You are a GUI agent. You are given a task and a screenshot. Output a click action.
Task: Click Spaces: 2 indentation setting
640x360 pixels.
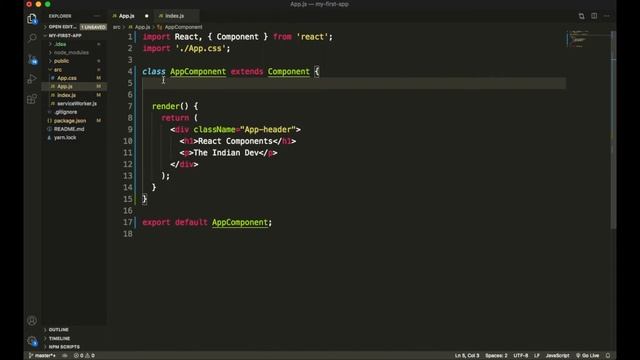tap(496, 356)
